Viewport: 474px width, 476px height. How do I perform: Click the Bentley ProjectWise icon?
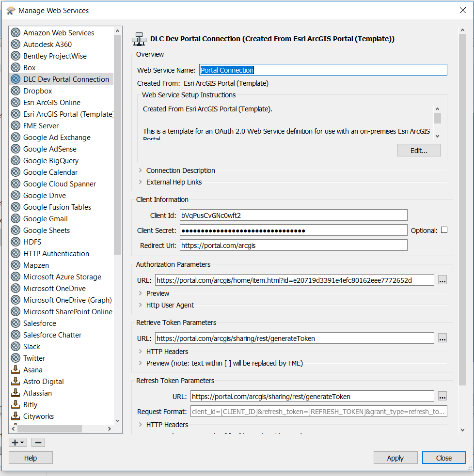point(16,56)
